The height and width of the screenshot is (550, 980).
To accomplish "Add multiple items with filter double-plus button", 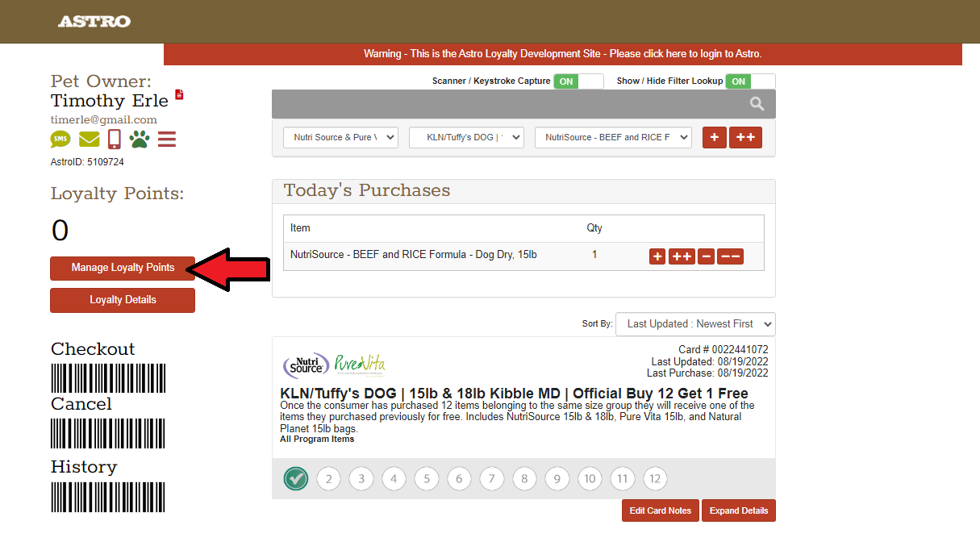I will (x=746, y=138).
